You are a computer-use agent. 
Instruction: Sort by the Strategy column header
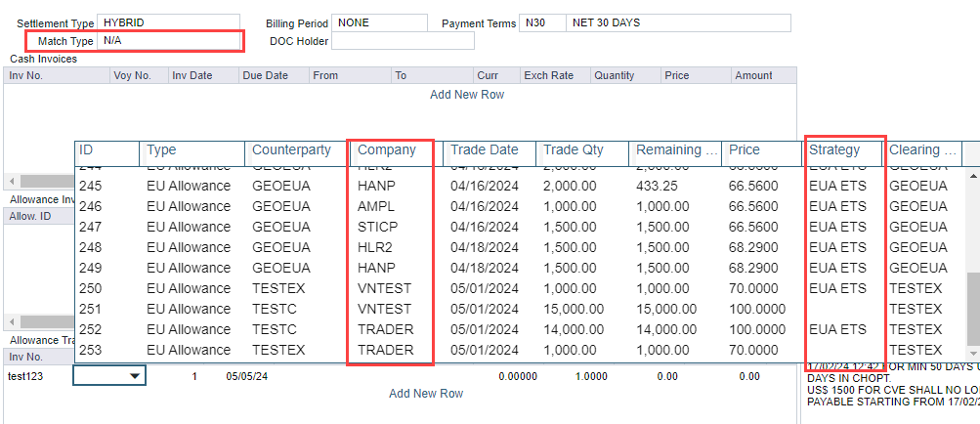pyautogui.click(x=834, y=150)
